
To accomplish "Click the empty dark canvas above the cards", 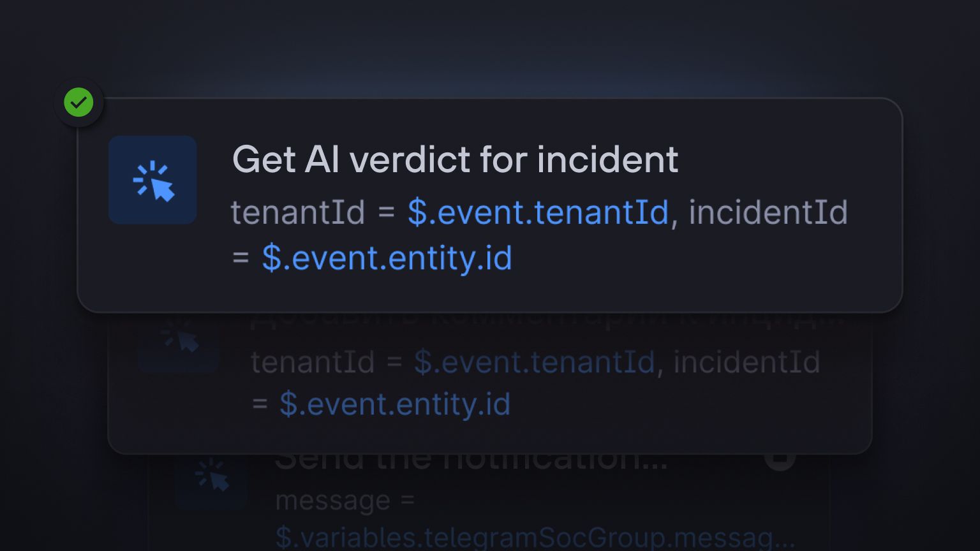I will pos(490,45).
